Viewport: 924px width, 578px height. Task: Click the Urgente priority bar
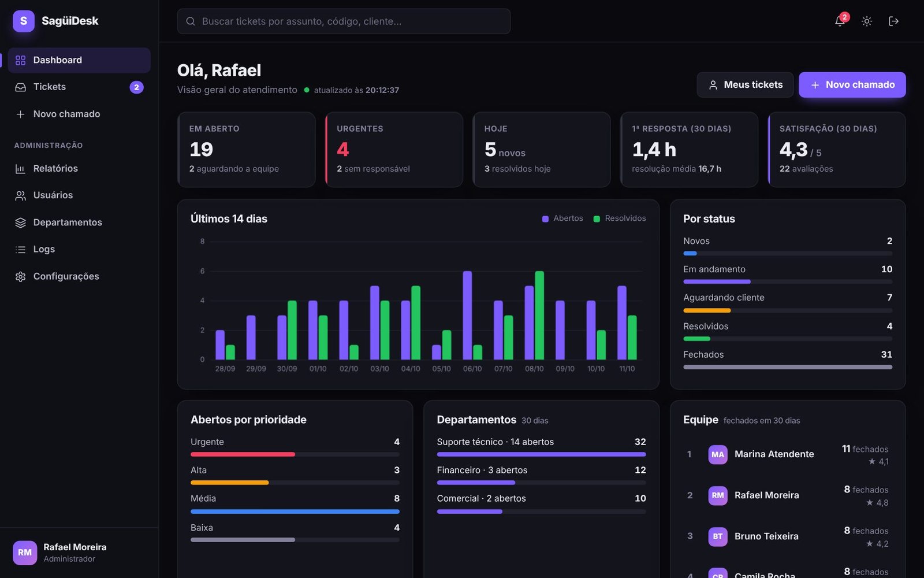pos(295,454)
